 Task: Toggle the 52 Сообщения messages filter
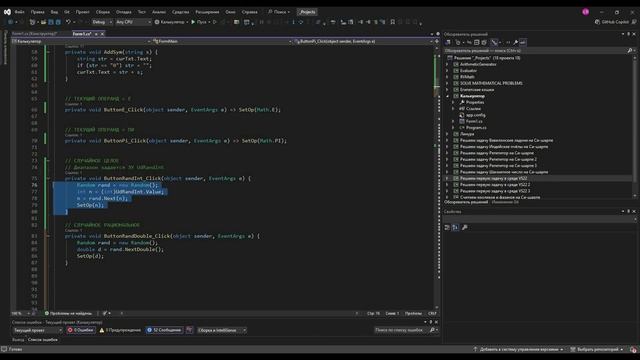(x=164, y=330)
